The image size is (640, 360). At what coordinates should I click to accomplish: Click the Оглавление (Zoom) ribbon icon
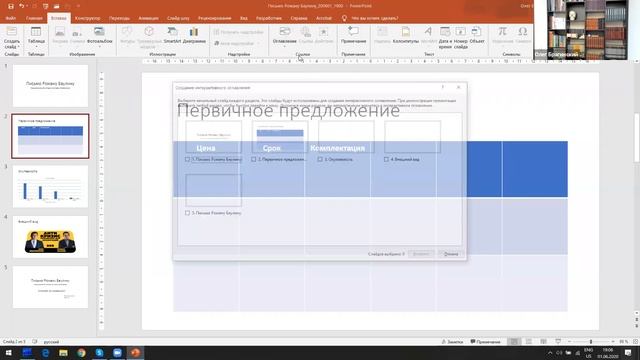[x=284, y=32]
